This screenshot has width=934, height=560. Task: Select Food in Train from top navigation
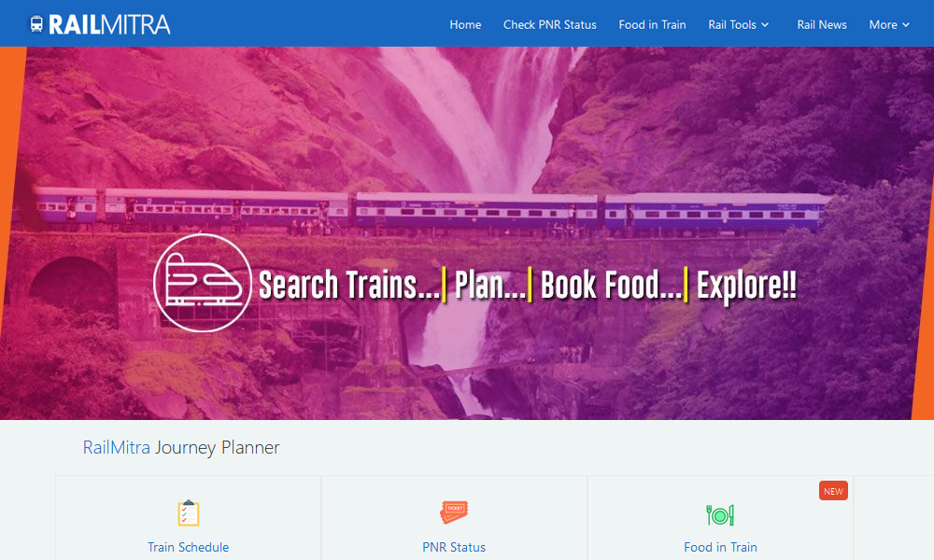(x=652, y=25)
